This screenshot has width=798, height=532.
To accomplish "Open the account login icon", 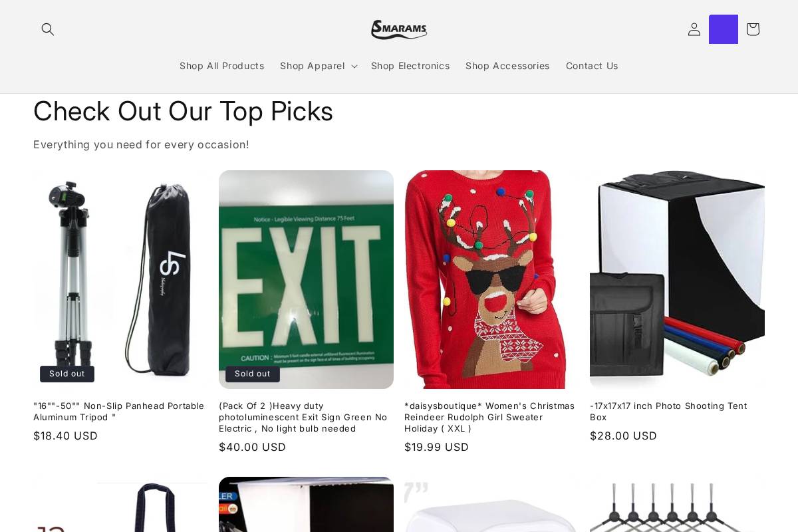I will (694, 29).
